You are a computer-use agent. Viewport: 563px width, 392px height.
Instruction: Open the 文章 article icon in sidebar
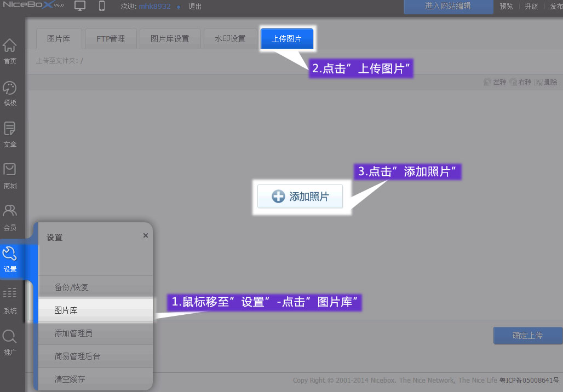click(x=10, y=130)
